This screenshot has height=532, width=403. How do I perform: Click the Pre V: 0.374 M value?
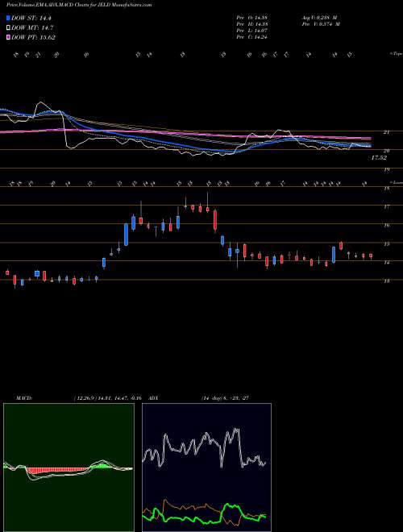(x=321, y=24)
